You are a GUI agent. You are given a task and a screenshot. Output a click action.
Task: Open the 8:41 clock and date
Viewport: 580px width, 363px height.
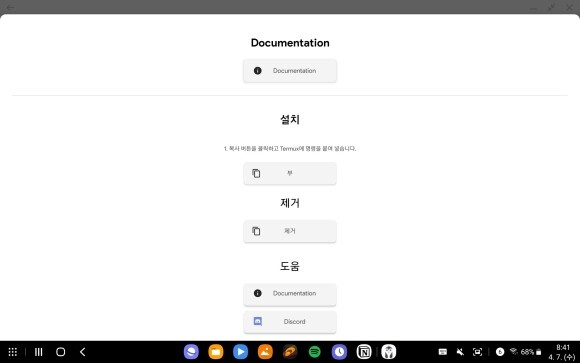(x=563, y=352)
